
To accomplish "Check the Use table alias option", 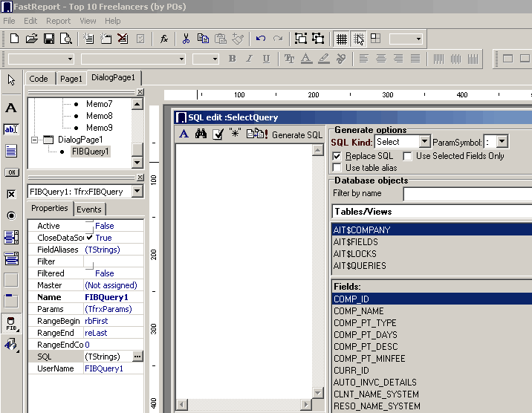I will 337,168.
